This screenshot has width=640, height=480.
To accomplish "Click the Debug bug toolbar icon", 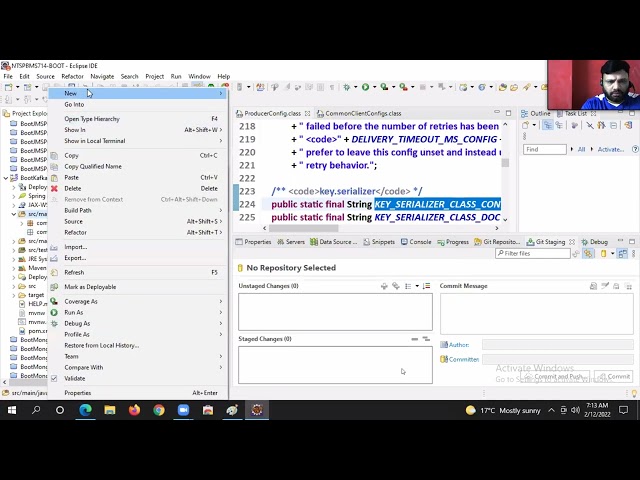I will click(347, 87).
